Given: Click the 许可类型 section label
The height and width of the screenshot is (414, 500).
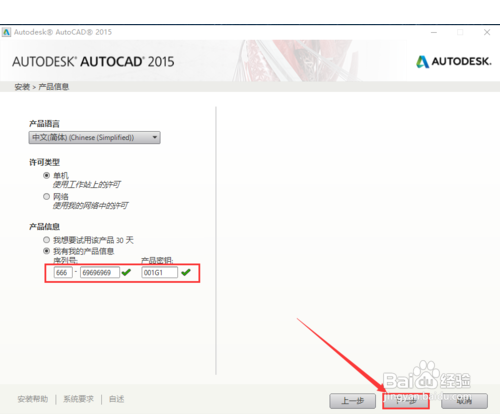Looking at the screenshot, I should click(x=44, y=162).
